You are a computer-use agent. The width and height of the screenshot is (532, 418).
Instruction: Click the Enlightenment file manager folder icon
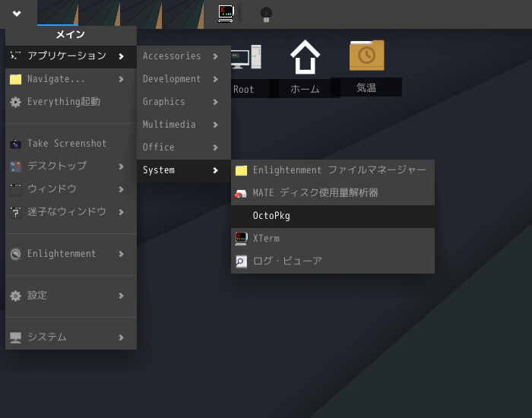[x=241, y=170]
